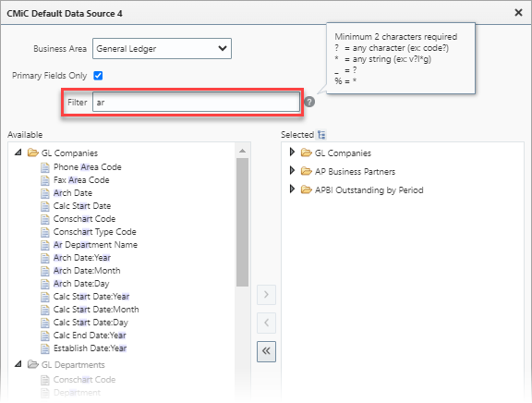Expand AP Business Partners in the Selected tree
This screenshot has height=403, width=532.
click(292, 170)
